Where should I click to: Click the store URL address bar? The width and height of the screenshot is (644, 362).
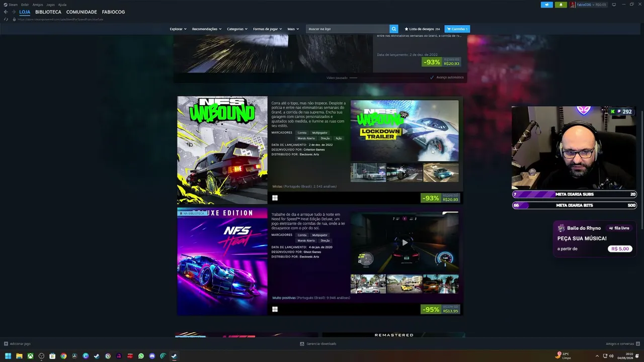[60, 19]
